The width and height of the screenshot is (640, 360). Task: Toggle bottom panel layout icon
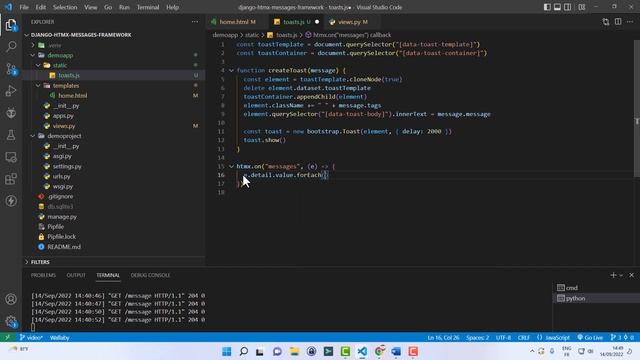pos(557,7)
